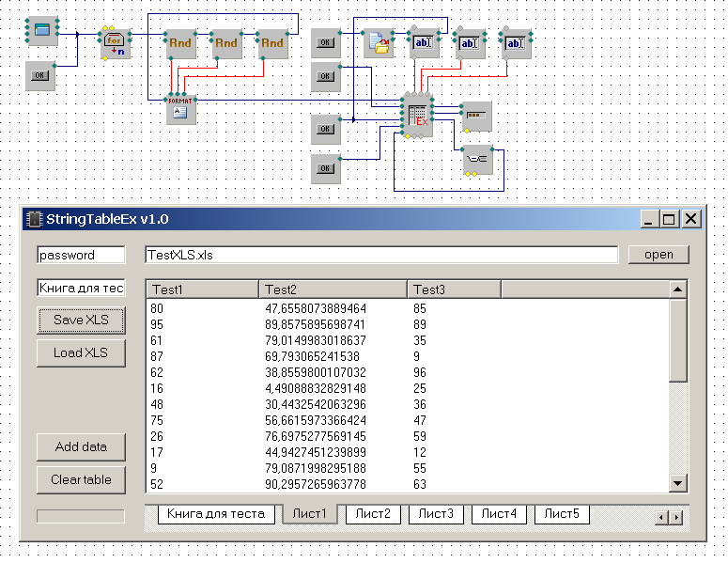Select the cell 38,8559800107032
The image size is (728, 563).
click(316, 372)
